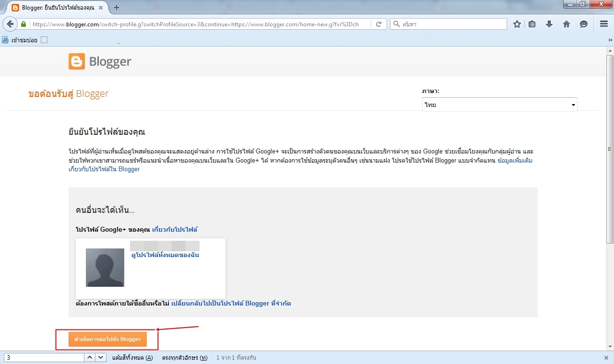The height and width of the screenshot is (364, 614).
Task: Click the คนอื่นจะได้เห็น... heading text
Action: tap(105, 210)
